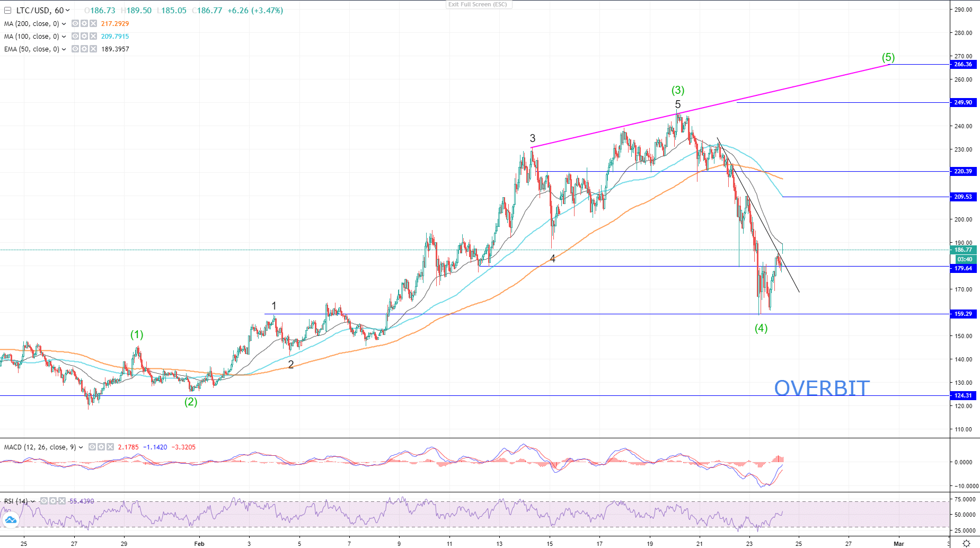This screenshot has width=980, height=548.
Task: Expand the RSI (14) dropdown arrow
Action: click(x=33, y=501)
